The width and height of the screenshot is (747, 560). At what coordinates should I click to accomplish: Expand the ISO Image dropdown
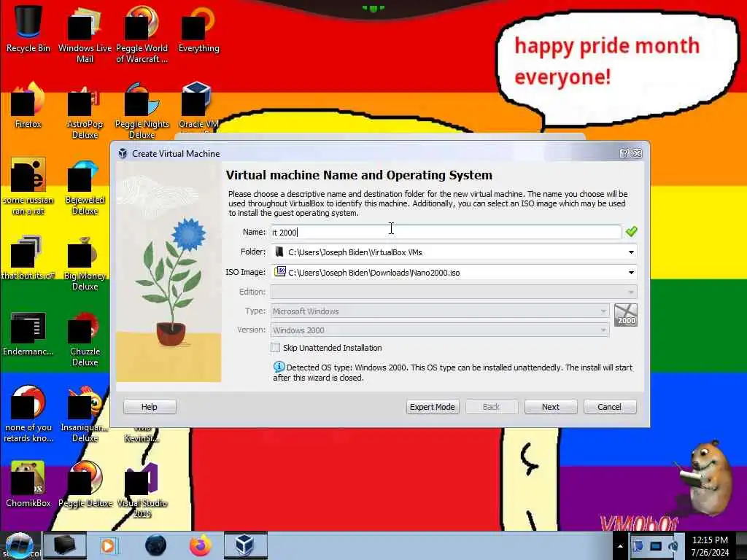[631, 273]
